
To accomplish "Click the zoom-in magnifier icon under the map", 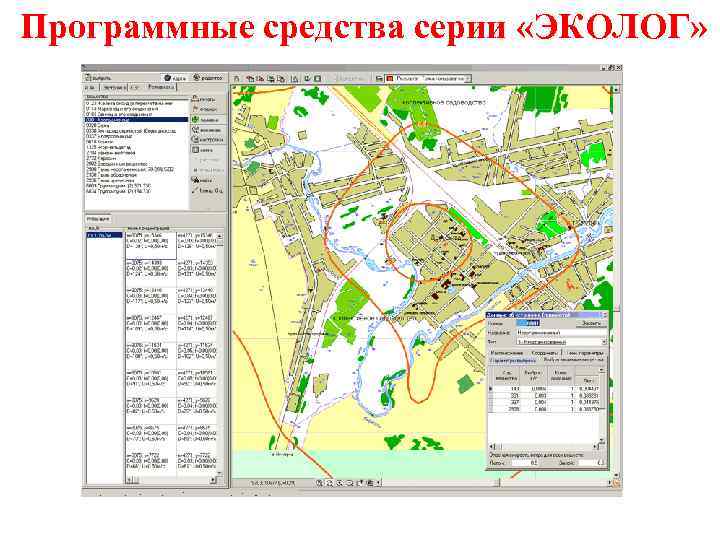I will pos(319,483).
